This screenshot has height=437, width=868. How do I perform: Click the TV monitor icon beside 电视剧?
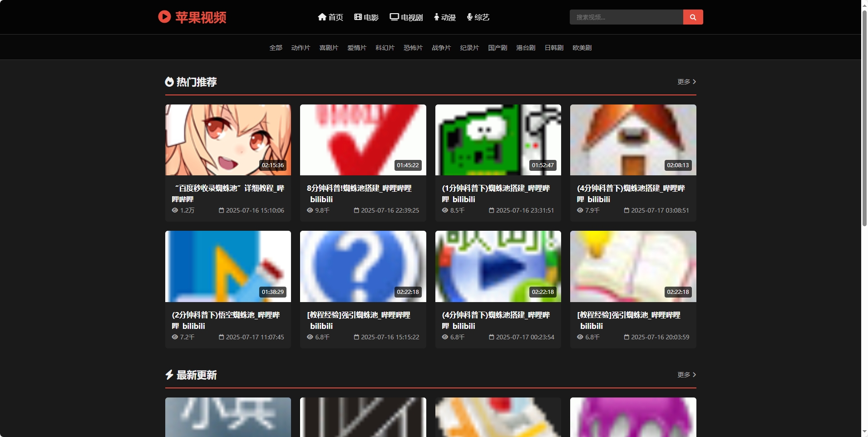[394, 17]
